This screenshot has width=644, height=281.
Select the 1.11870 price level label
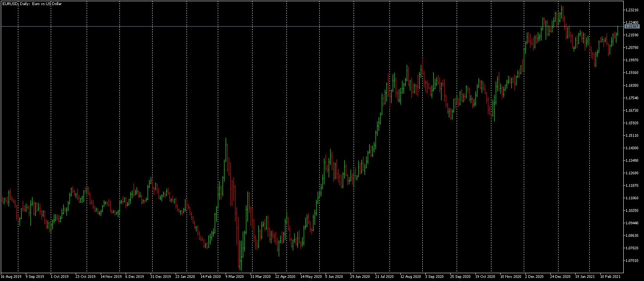click(x=632, y=186)
